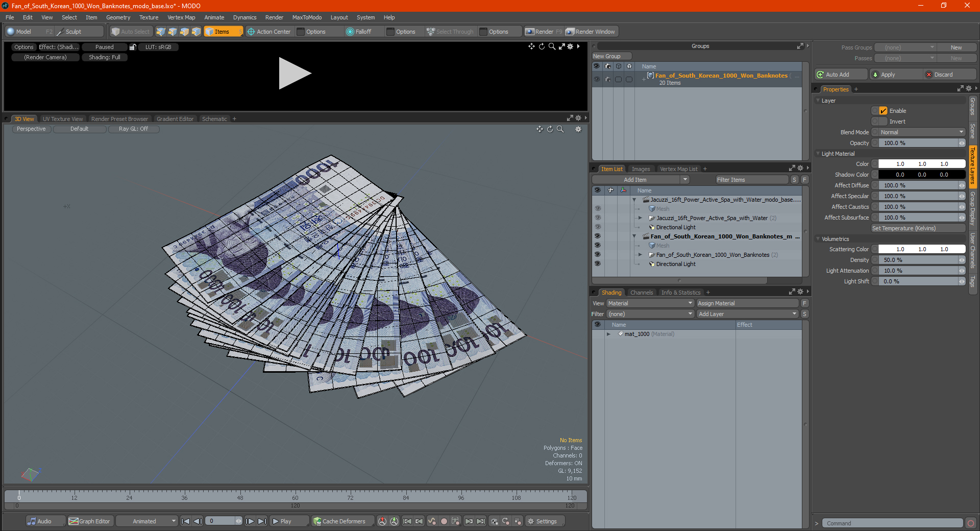980x531 pixels.
Task: Go to first frame
Action: (185, 521)
